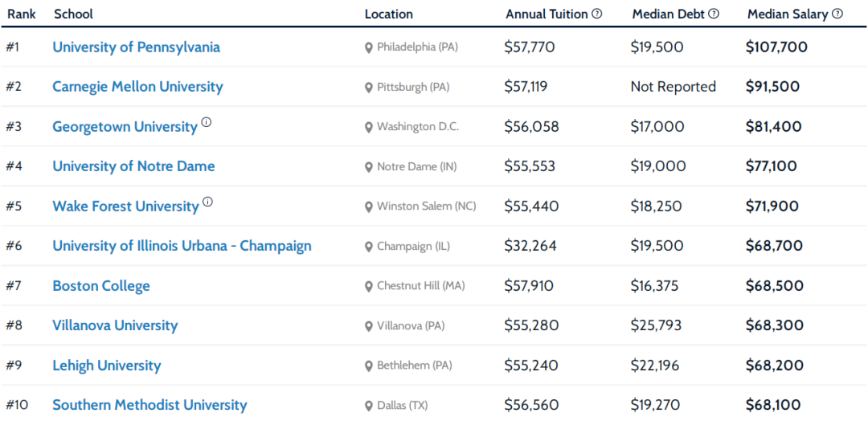868x421 pixels.
Task: Click the Philadelphia (PA) location pin icon
Action: [369, 48]
